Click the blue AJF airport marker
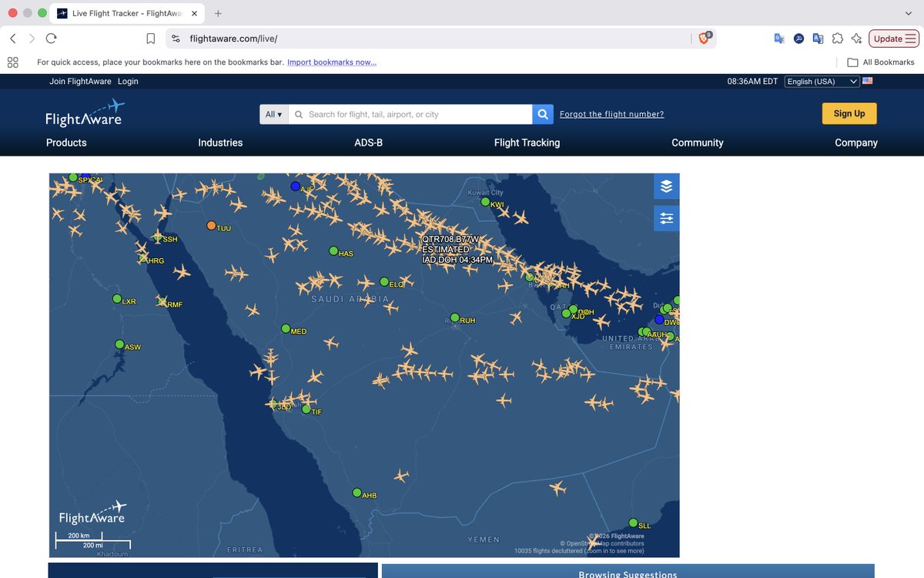Screen dimensions: 924x578 (x=295, y=187)
